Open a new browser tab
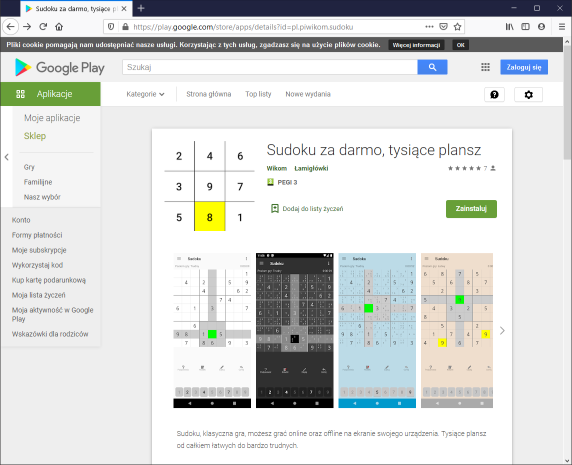572x465 pixels. point(141,8)
